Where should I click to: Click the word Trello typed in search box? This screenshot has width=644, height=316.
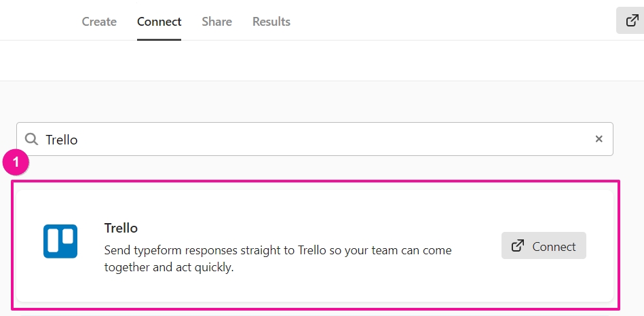[x=62, y=140]
